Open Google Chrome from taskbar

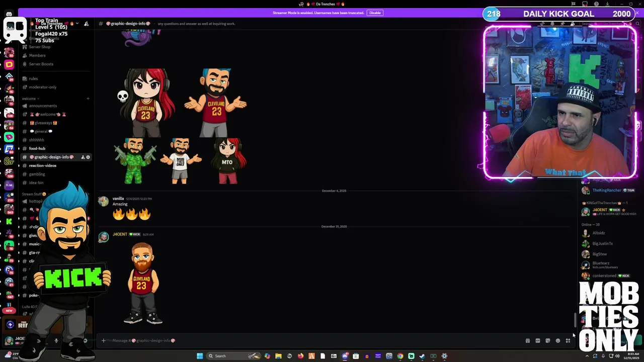[400, 356]
